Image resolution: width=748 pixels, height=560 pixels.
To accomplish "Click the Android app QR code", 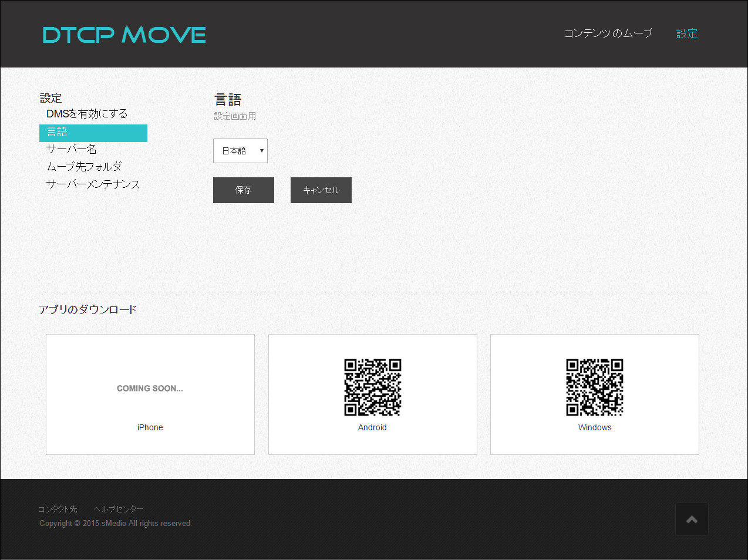I will click(372, 387).
